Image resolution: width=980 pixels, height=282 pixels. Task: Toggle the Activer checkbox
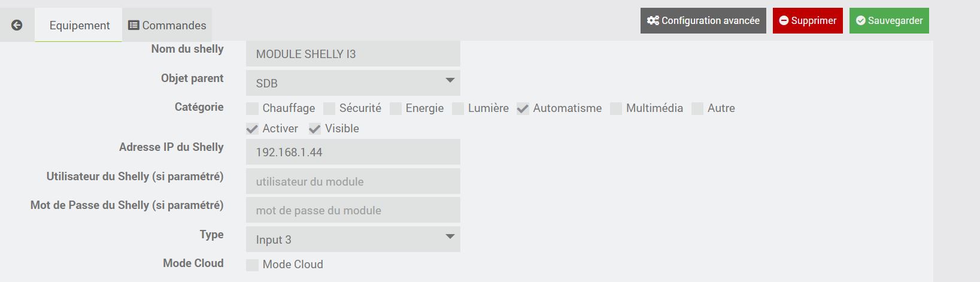[x=253, y=129]
